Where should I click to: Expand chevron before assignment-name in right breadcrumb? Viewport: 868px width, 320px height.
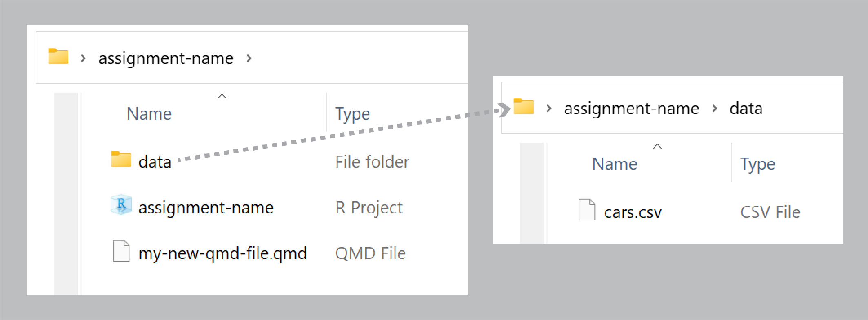point(549,109)
